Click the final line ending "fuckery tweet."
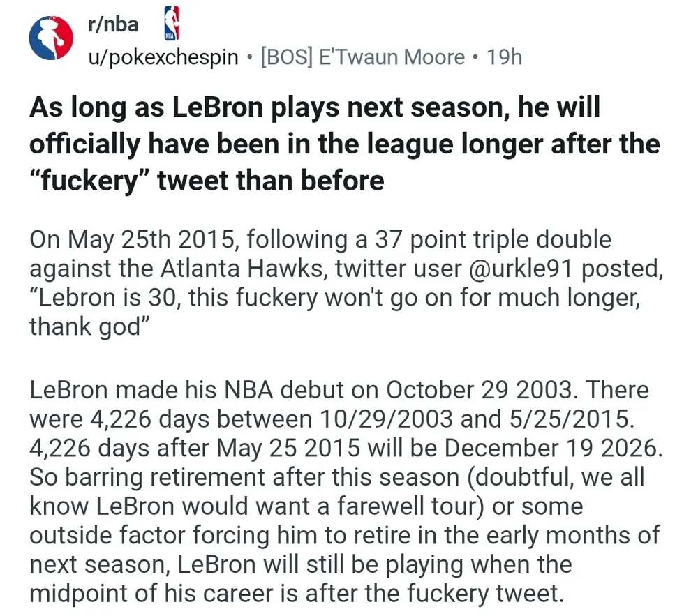 tap(296, 593)
